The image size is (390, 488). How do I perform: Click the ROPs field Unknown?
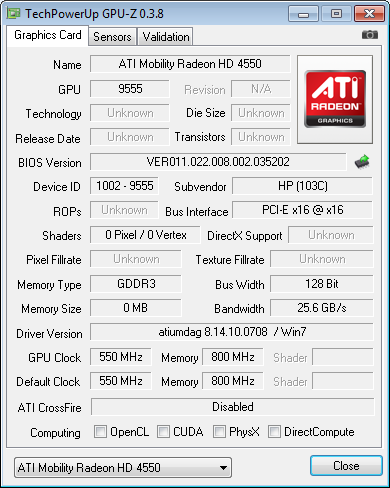pyautogui.click(x=124, y=210)
